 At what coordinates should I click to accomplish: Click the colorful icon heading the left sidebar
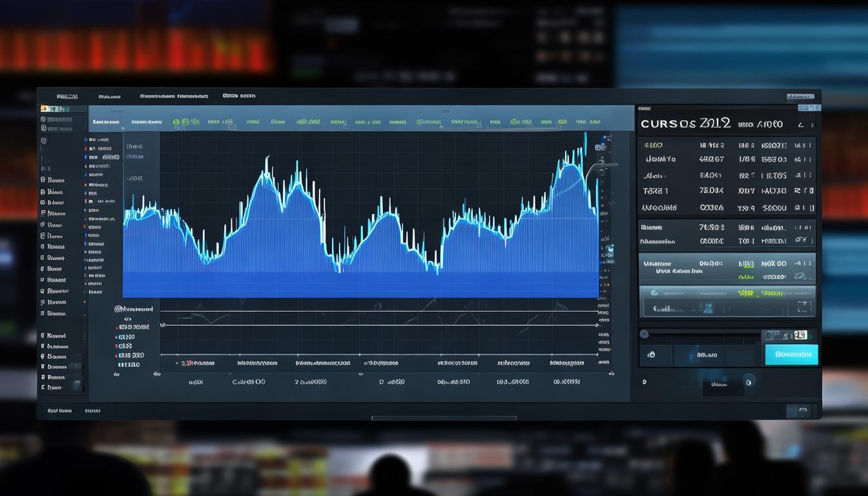[x=44, y=109]
